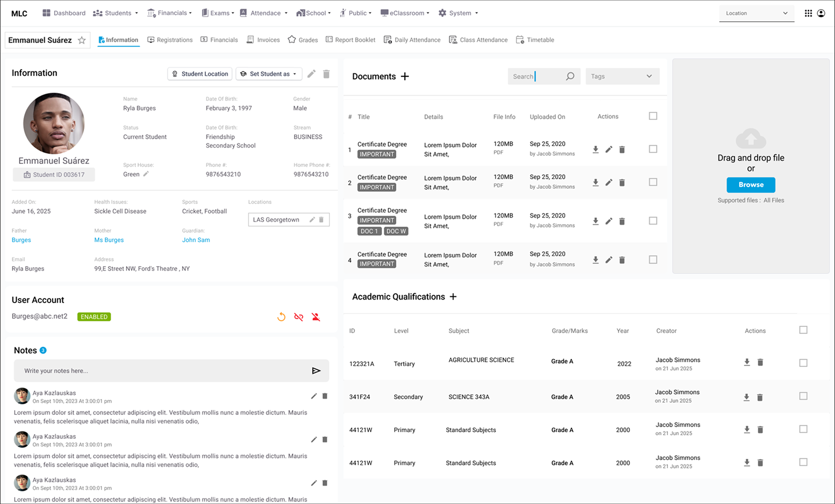The width and height of the screenshot is (835, 504).
Task: Open the Financials menu in top navigation
Action: point(170,13)
